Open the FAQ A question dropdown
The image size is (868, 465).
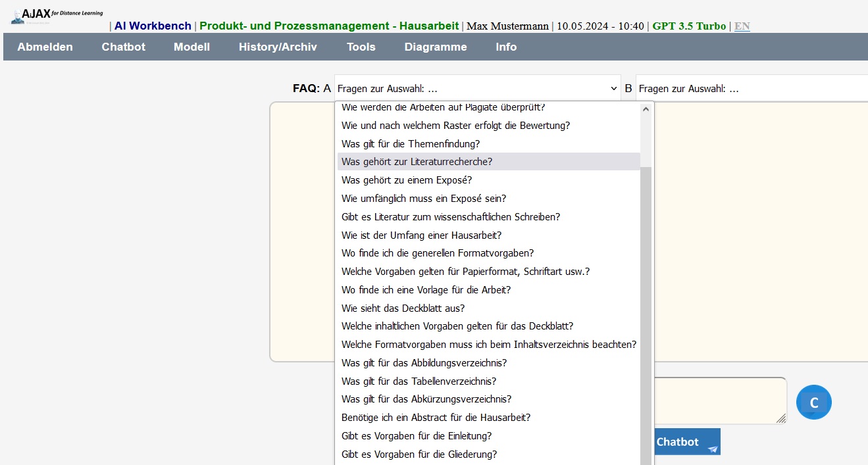477,89
